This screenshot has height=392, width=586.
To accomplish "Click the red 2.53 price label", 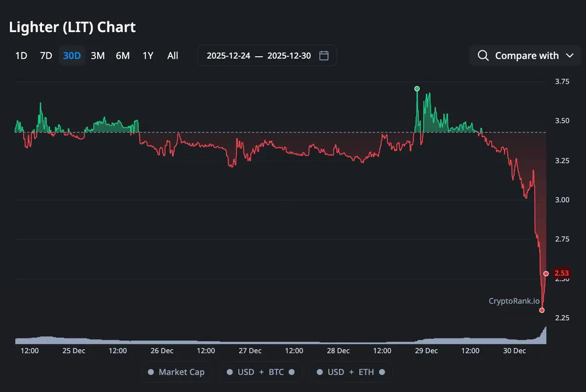I will (562, 273).
